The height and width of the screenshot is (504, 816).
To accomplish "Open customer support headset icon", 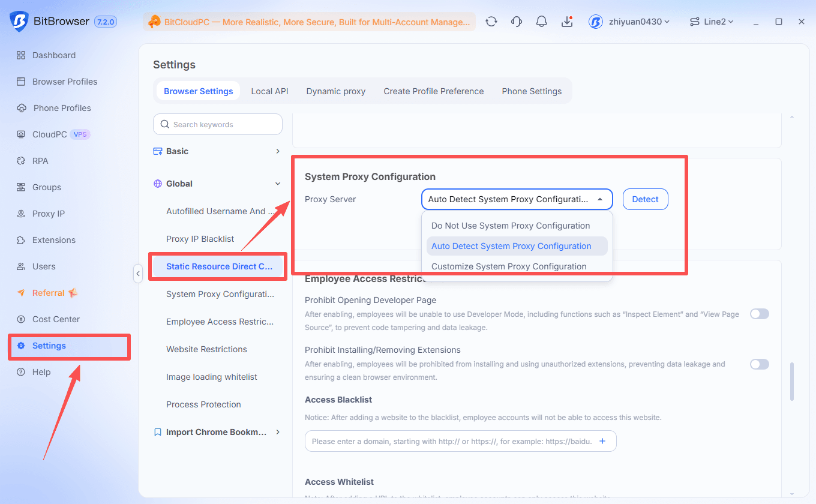I will [x=517, y=22].
